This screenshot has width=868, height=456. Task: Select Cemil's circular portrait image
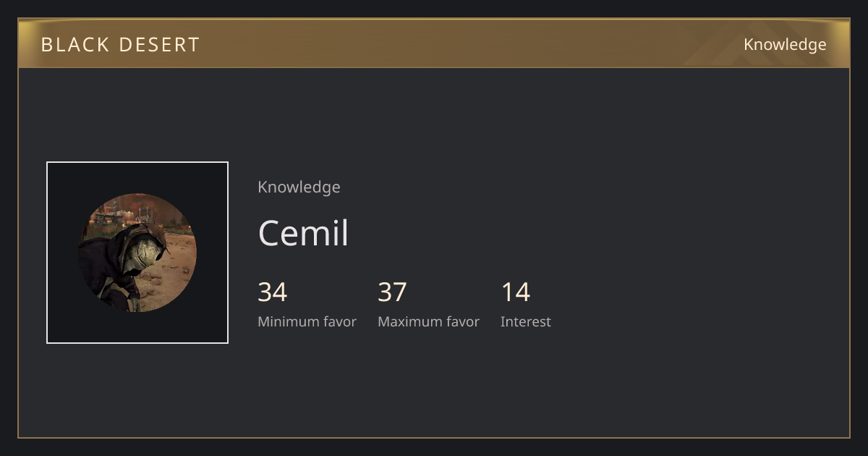click(x=137, y=253)
